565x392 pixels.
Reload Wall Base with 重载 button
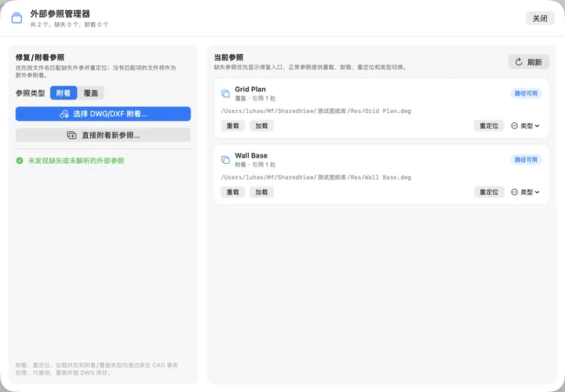[233, 192]
